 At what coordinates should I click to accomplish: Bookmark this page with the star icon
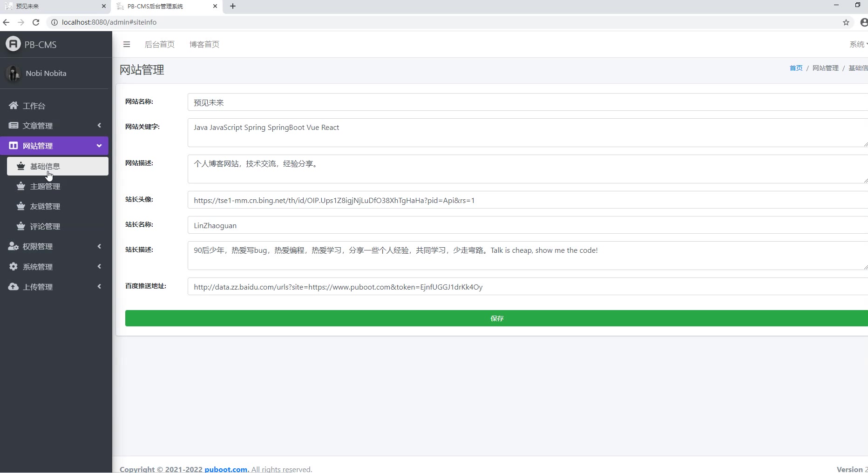(846, 22)
